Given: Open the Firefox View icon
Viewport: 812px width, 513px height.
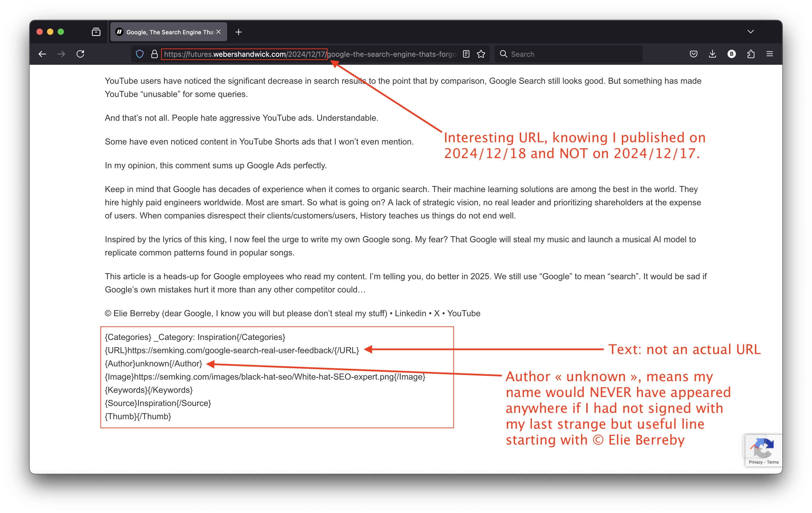Looking at the screenshot, I should [96, 32].
